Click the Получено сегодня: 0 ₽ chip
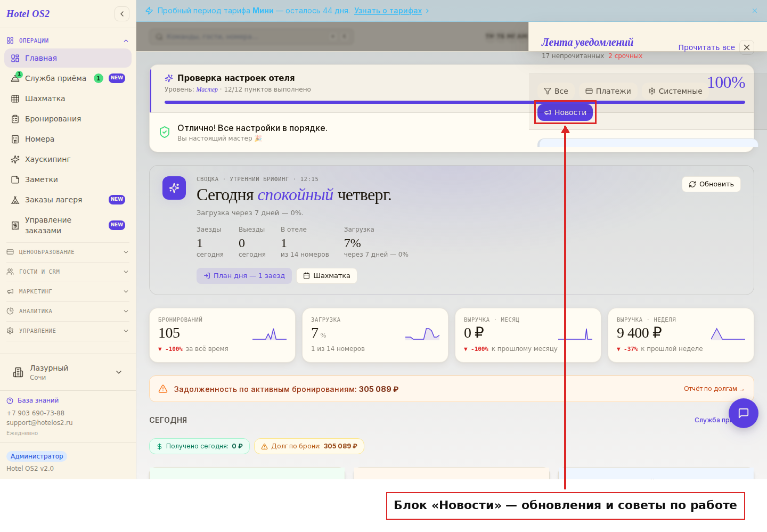Screen dimensions: 767x532 pos(199,446)
